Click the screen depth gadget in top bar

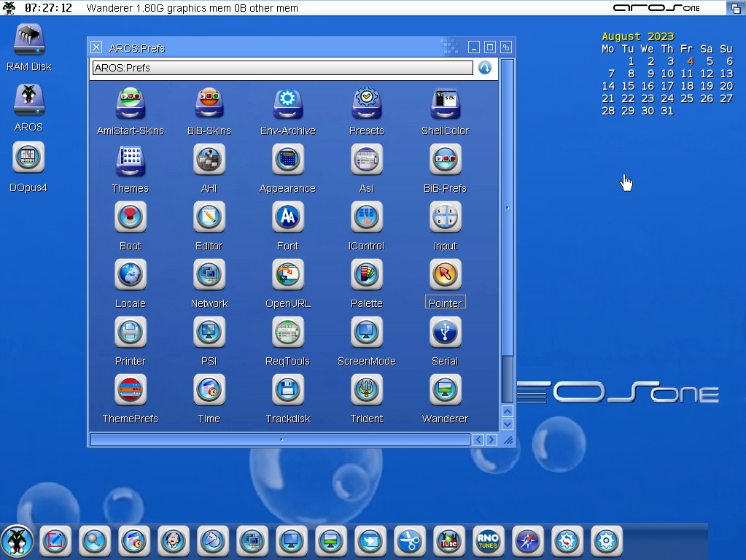point(736,8)
